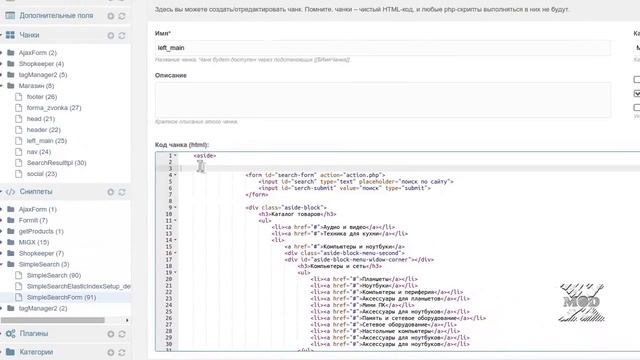640x360 pixels.
Task: Click the add icon in Категории header
Action: 111,352
